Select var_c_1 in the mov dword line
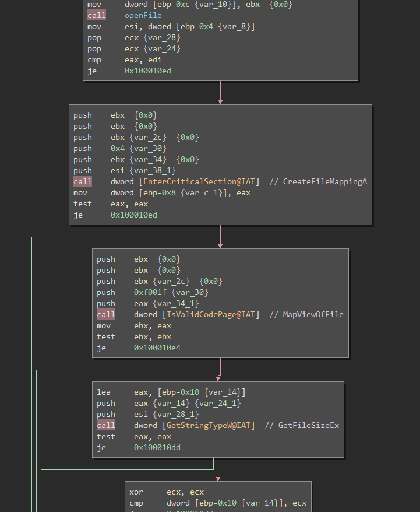Viewport: 420px width, 512px height. tap(202, 192)
